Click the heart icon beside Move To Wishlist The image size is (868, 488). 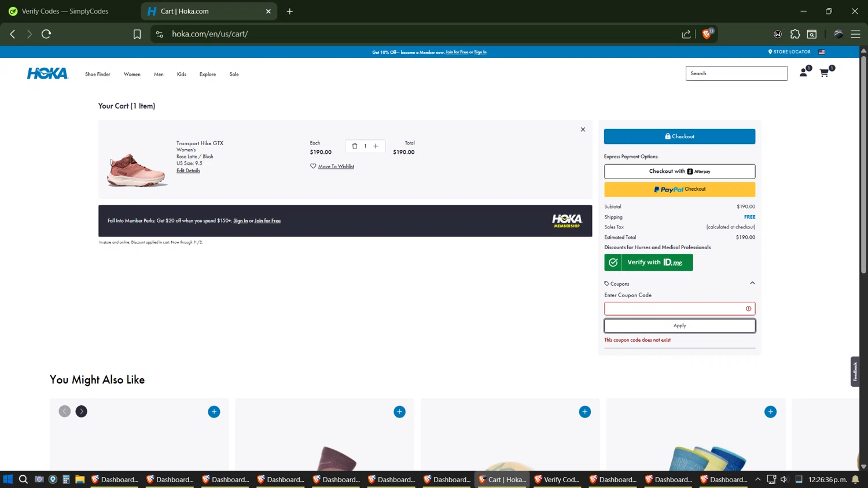click(x=313, y=166)
